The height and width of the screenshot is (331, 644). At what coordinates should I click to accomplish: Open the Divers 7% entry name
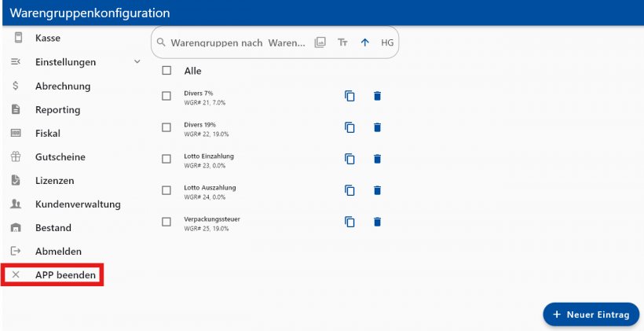(x=199, y=93)
